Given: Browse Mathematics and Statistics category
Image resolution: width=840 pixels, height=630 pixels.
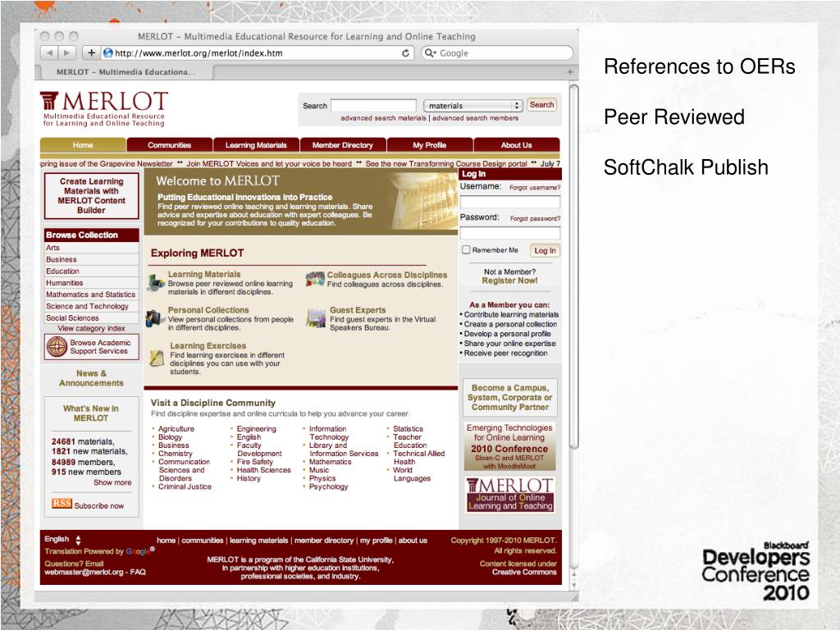Looking at the screenshot, I should tap(90, 294).
